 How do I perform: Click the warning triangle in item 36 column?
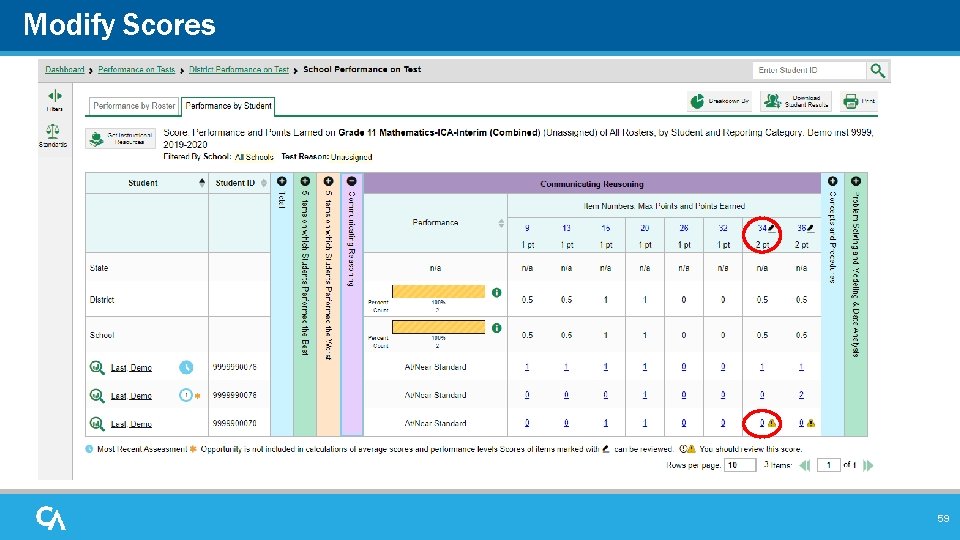coord(811,423)
